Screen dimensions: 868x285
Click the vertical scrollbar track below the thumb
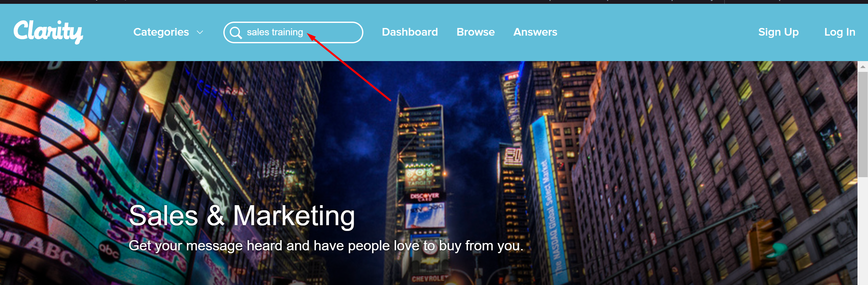[863, 231]
